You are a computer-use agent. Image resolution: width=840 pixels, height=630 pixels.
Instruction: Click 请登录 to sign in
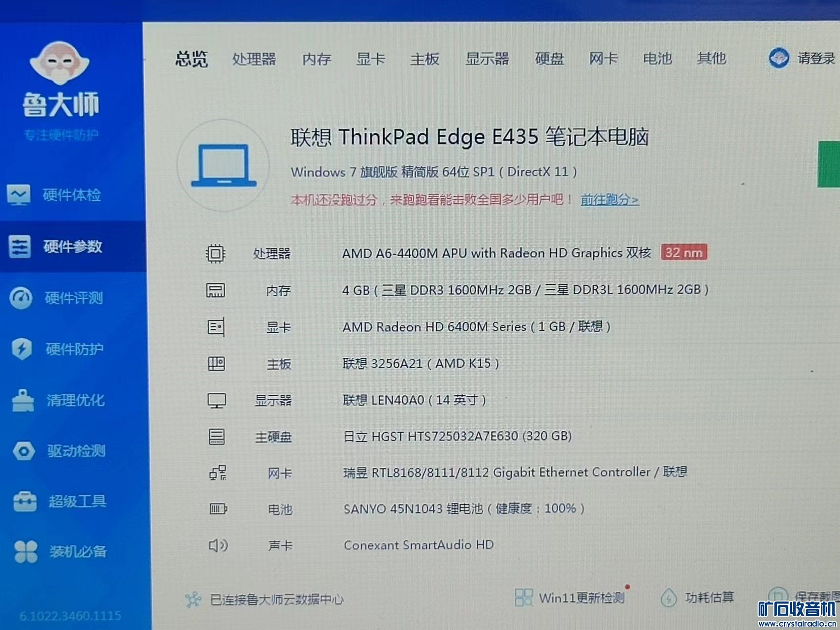(x=816, y=59)
